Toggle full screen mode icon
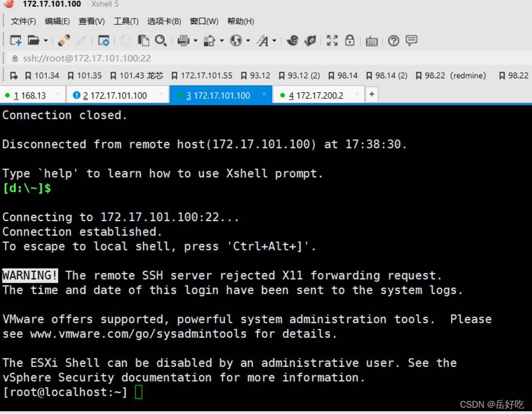Screen dimensions: 532x414 [x=332, y=41]
